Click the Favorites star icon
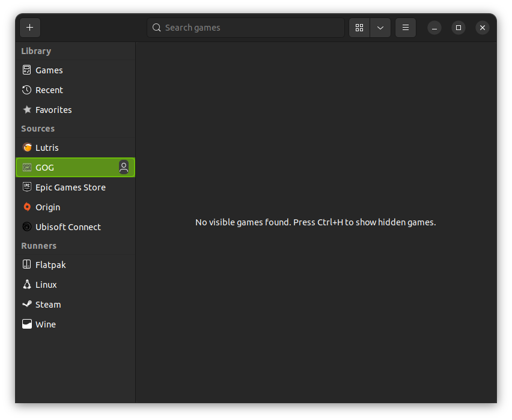The width and height of the screenshot is (512, 420). point(27,109)
